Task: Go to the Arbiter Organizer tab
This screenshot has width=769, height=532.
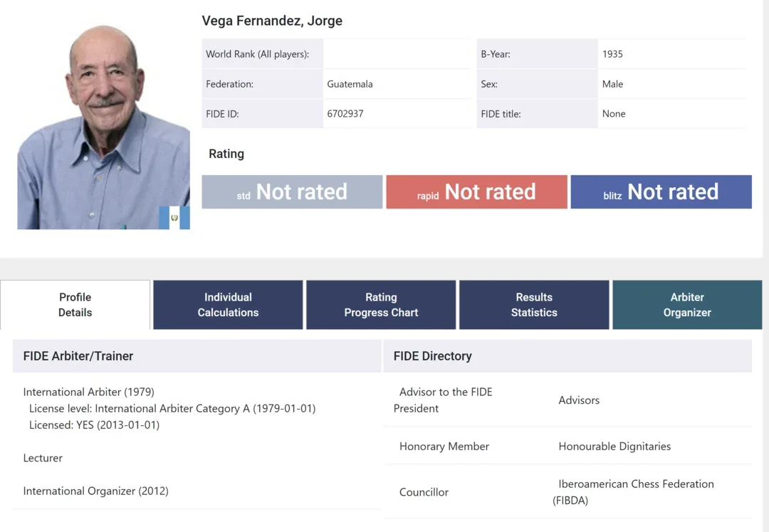Action: point(687,305)
